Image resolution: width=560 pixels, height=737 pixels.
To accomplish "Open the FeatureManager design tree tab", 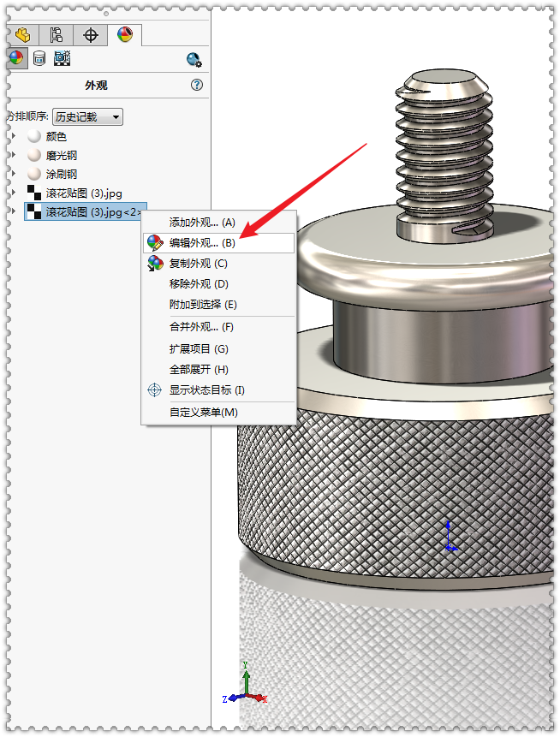I will click(x=21, y=35).
